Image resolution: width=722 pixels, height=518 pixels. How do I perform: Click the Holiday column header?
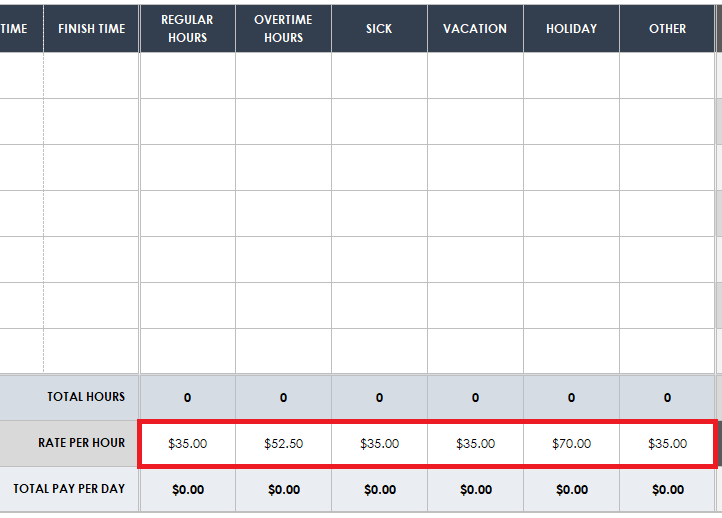click(x=571, y=29)
